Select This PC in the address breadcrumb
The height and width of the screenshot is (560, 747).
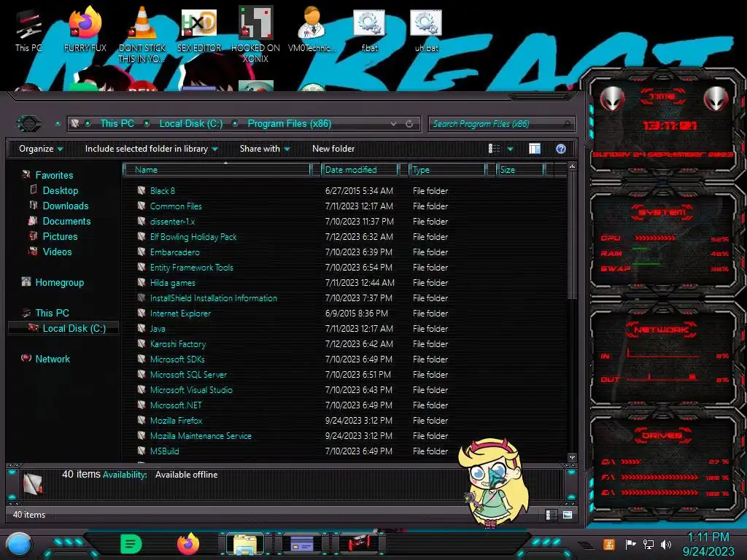(117, 124)
